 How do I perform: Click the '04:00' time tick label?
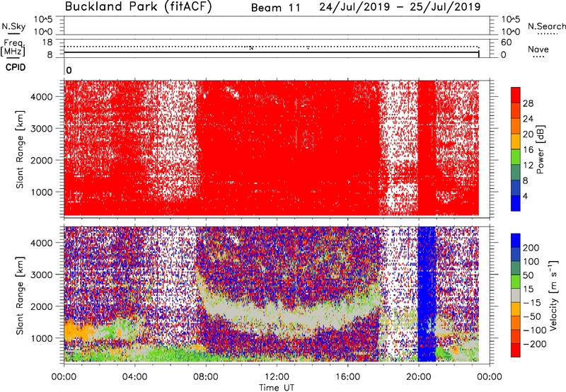(x=134, y=377)
